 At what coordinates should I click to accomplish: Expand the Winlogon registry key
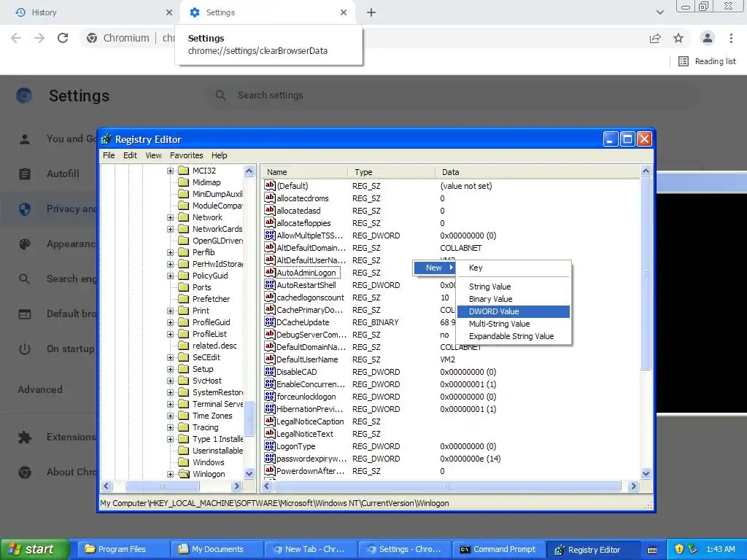point(170,474)
